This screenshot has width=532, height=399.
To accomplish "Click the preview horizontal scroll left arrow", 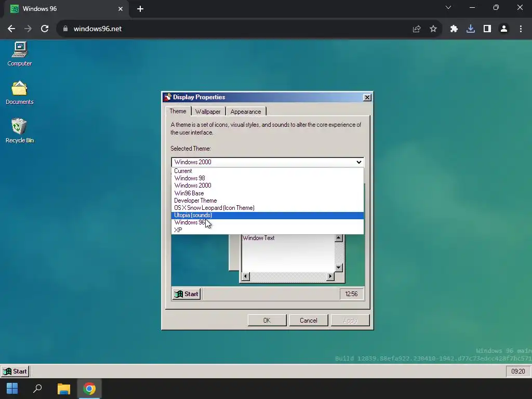I will point(245,276).
